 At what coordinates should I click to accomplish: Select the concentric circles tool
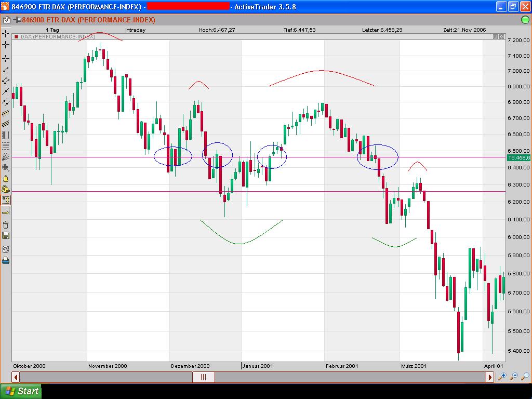pos(5,168)
